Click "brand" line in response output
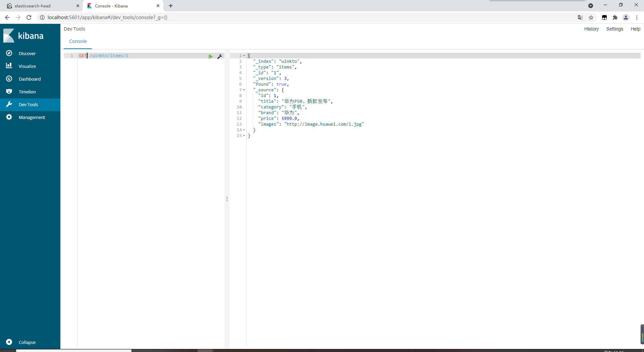 click(278, 113)
